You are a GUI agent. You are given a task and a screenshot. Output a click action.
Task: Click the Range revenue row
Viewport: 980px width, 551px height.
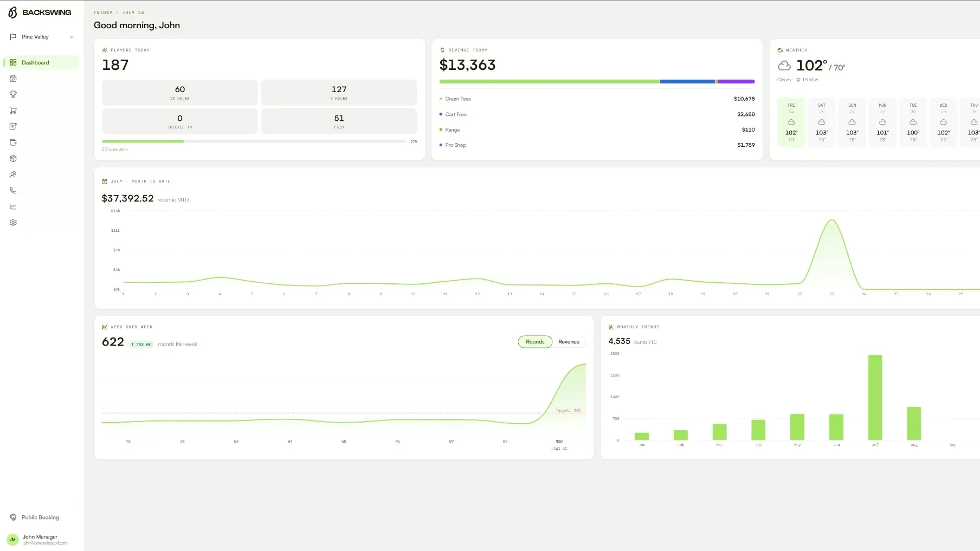tap(597, 130)
